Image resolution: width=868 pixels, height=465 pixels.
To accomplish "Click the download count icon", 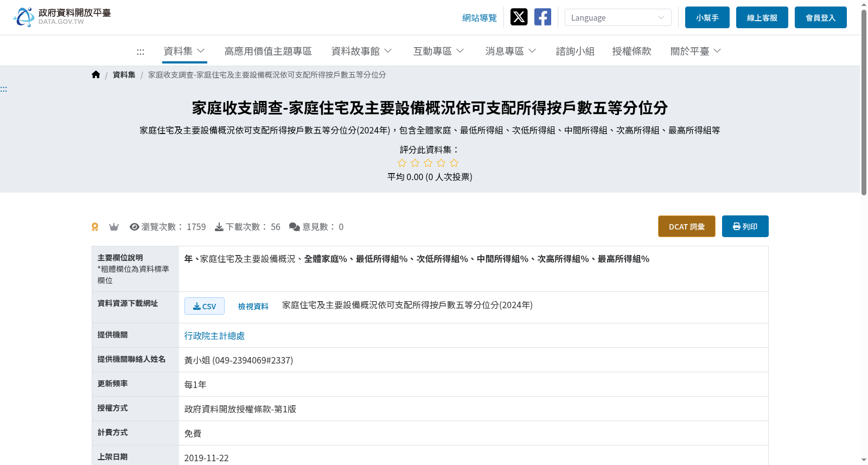I will (219, 227).
